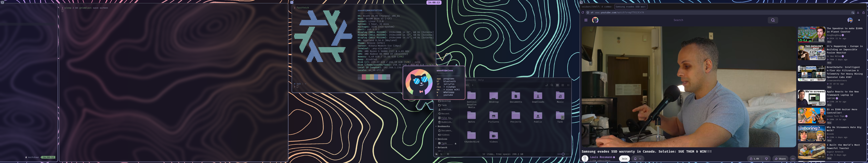868x163 pixels.
Task: Click the path bar forward arrow
Action: coord(473,85)
